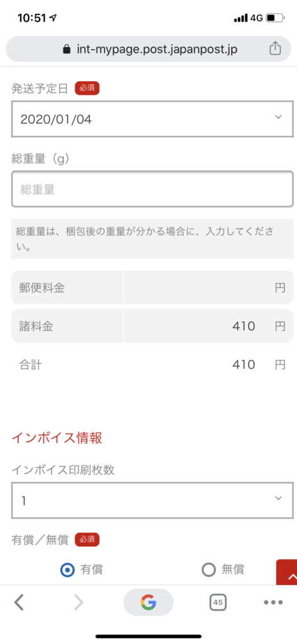Tap the chevron on the 2020/01/04 selector
The image size is (297, 644).
(279, 117)
